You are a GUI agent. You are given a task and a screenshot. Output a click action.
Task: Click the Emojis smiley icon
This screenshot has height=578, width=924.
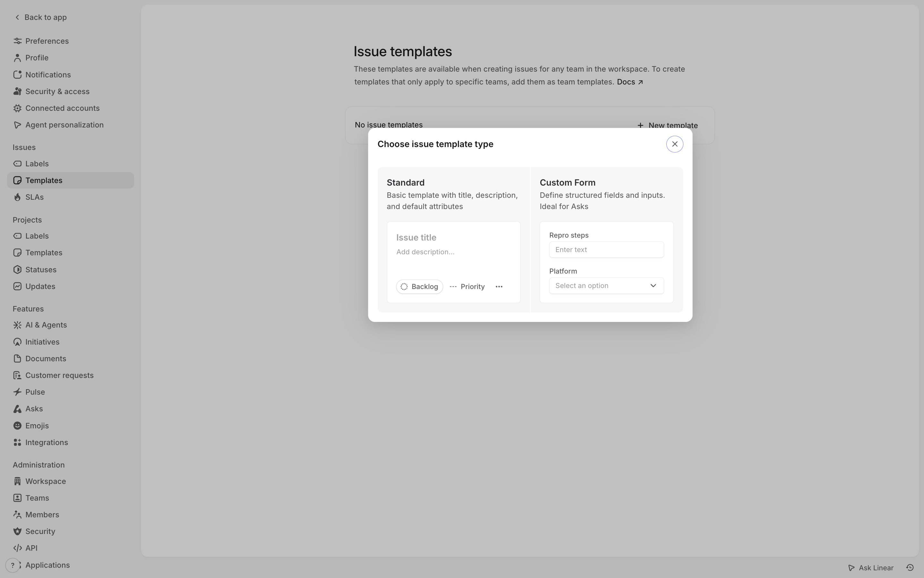pyautogui.click(x=17, y=426)
